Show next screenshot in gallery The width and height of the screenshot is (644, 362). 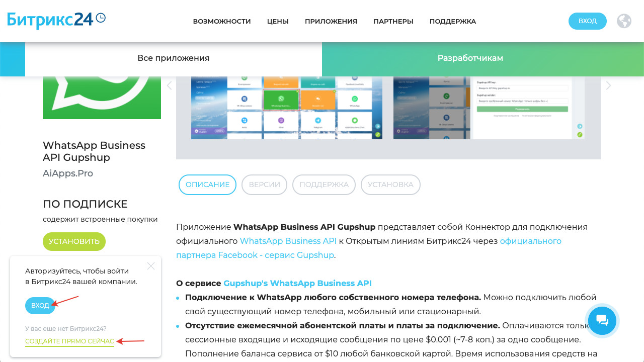[608, 85]
